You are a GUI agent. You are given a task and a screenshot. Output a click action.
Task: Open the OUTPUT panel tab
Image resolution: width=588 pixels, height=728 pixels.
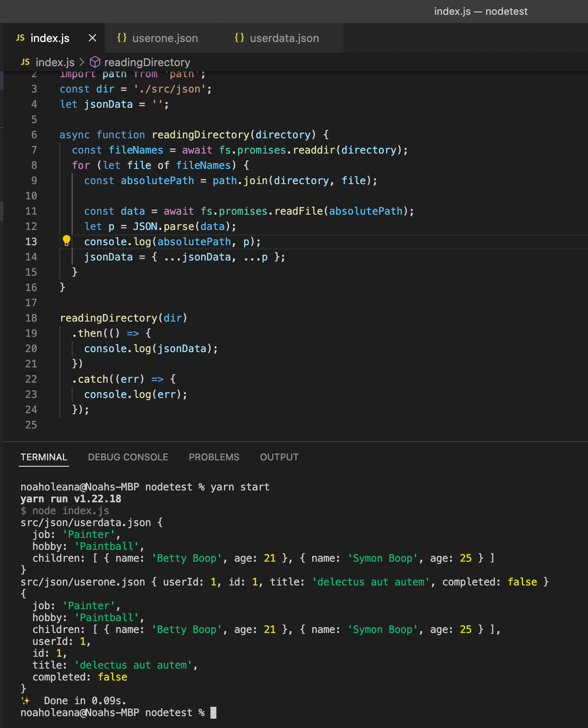coord(279,457)
